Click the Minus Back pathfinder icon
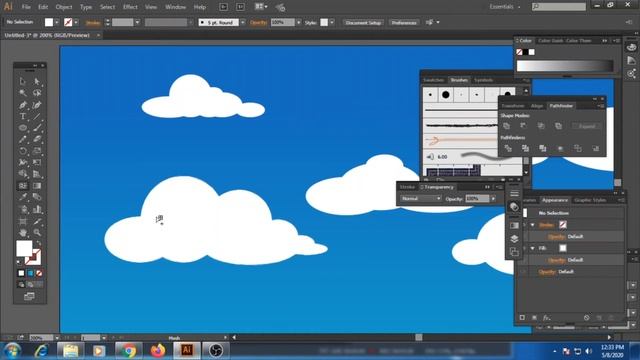Image resolution: width=640 pixels, height=360 pixels. (x=596, y=149)
